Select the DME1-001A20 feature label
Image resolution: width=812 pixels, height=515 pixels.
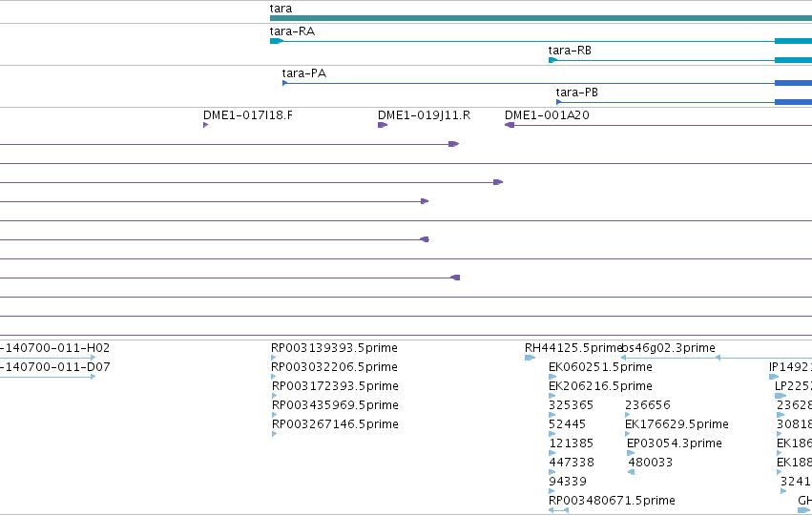click(x=547, y=114)
